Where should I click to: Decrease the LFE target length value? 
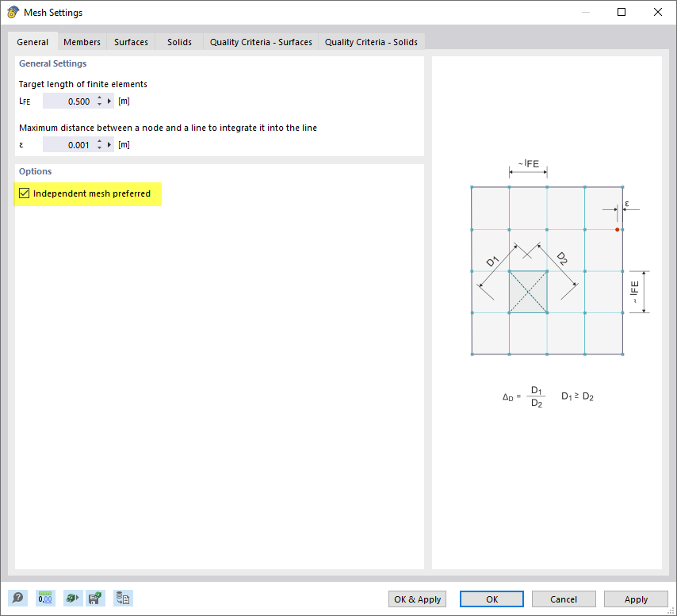[x=99, y=105]
